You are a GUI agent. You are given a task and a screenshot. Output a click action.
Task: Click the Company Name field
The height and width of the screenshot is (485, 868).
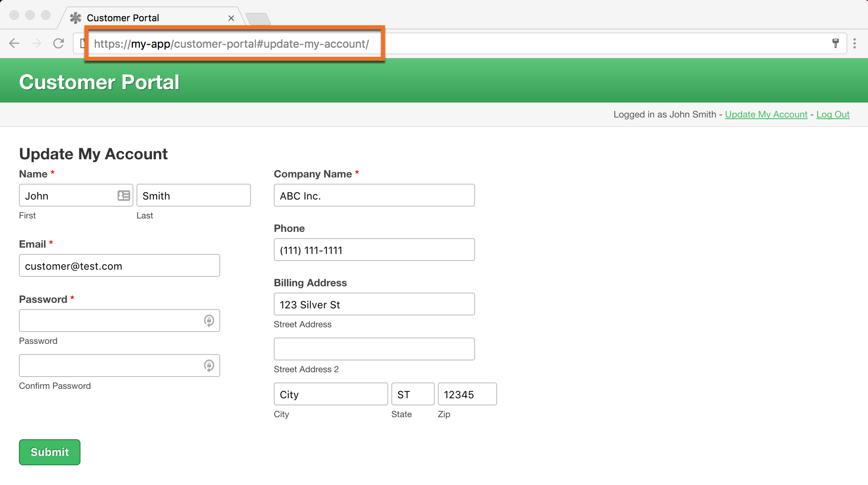pyautogui.click(x=374, y=196)
